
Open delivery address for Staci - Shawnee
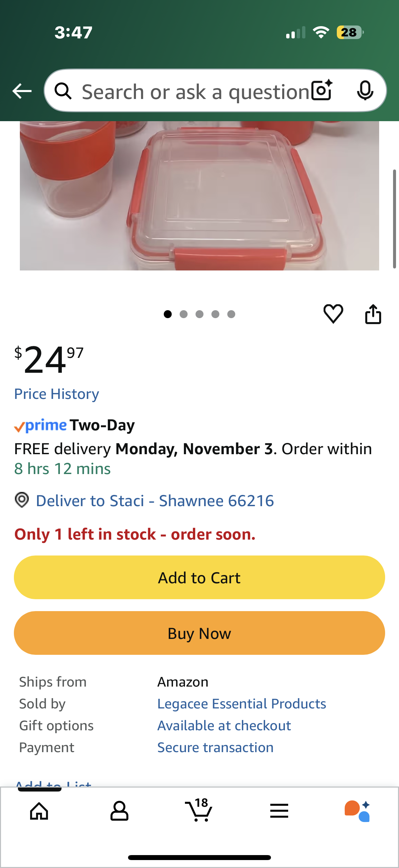point(155,501)
